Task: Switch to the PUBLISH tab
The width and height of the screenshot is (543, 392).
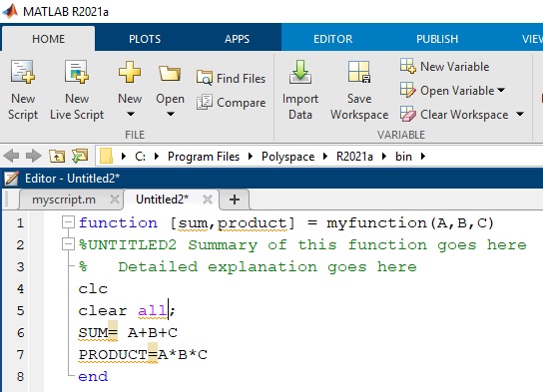Action: click(437, 39)
